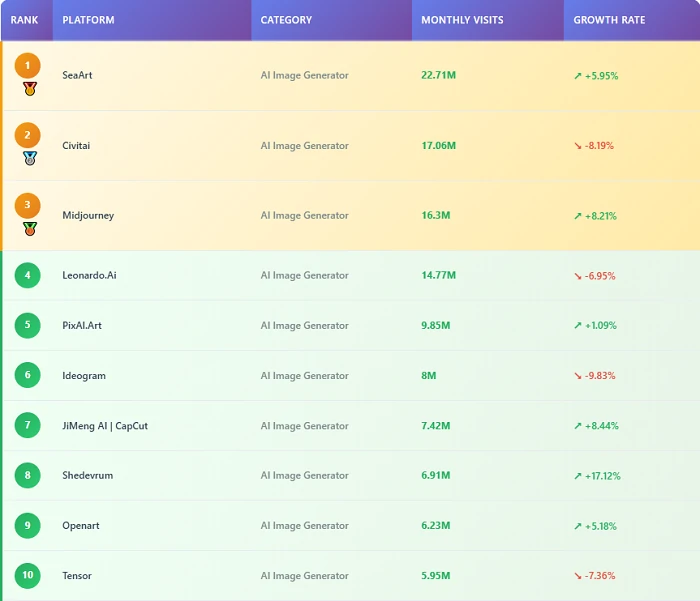Click the 6.23M monthly visits for Openart

click(x=436, y=526)
